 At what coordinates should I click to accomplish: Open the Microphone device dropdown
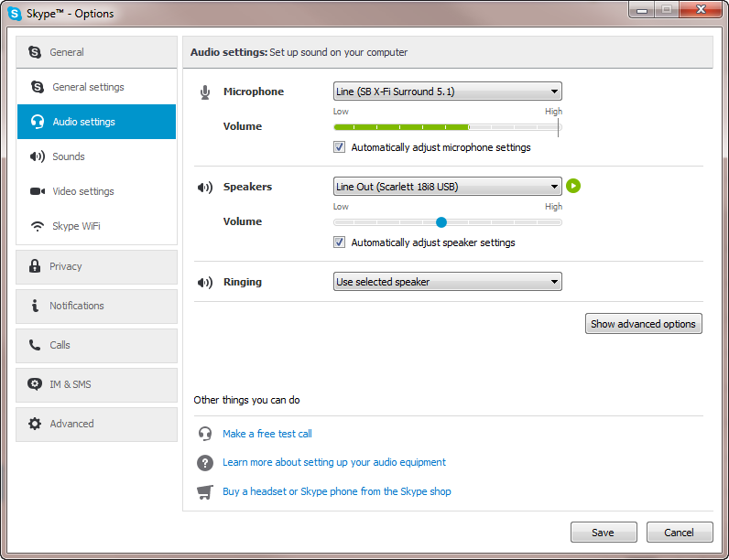447,92
